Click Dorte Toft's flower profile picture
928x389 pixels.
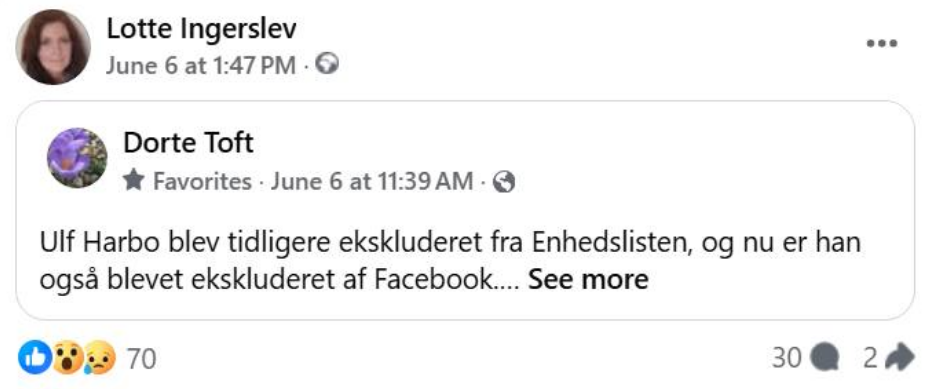pyautogui.click(x=77, y=157)
